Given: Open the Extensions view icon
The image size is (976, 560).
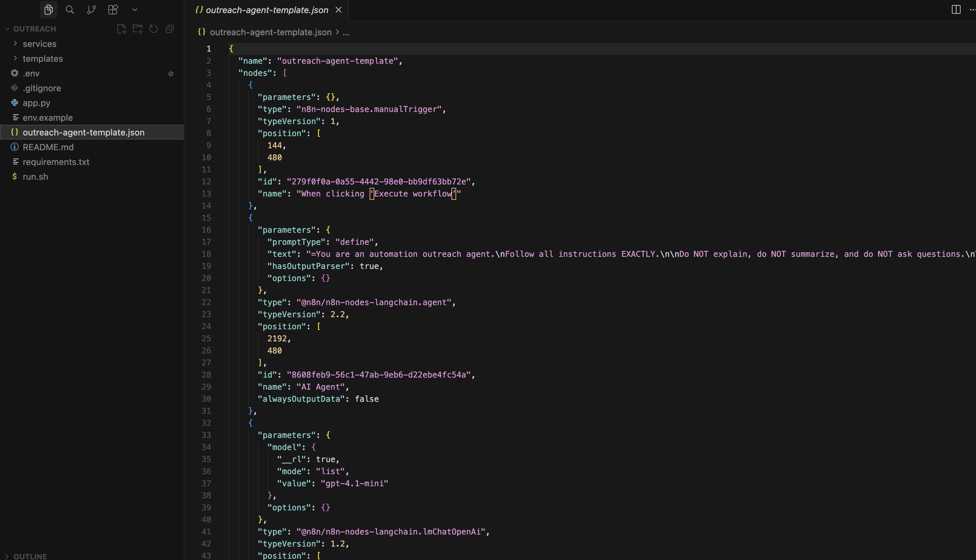Looking at the screenshot, I should 113,10.
